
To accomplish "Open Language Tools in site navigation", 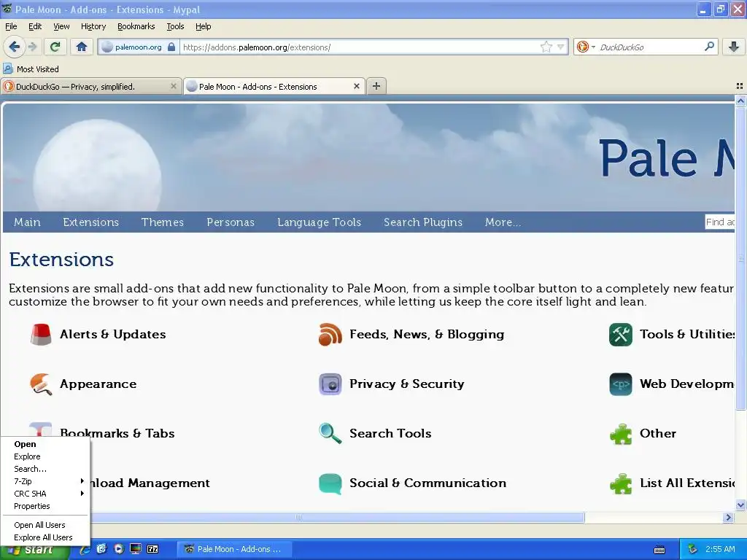I will click(x=320, y=222).
